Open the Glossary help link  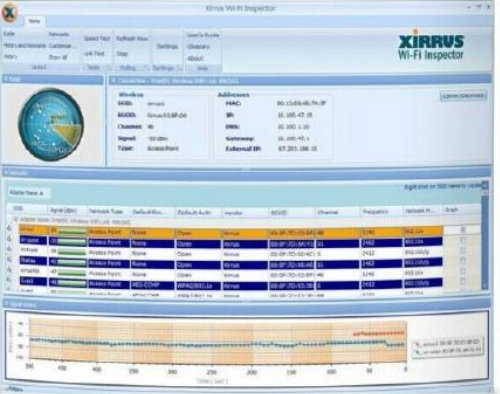[198, 46]
